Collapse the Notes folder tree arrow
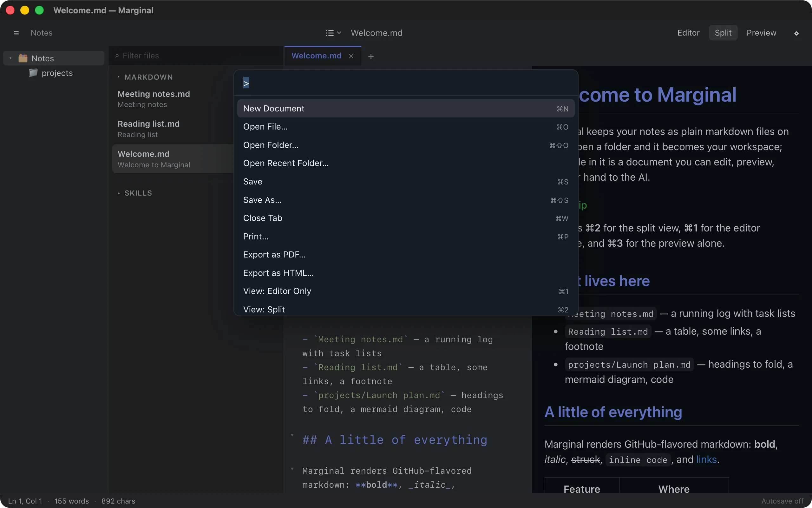 (10, 58)
